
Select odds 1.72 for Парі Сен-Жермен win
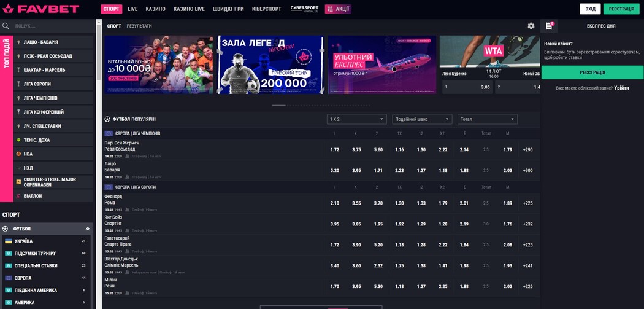pos(334,150)
